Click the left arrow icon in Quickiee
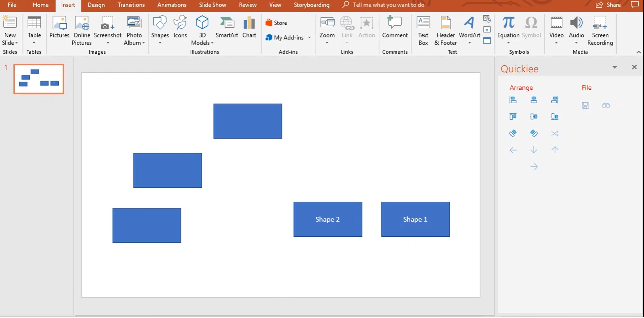Screen dimensions: 644x318 point(513,150)
